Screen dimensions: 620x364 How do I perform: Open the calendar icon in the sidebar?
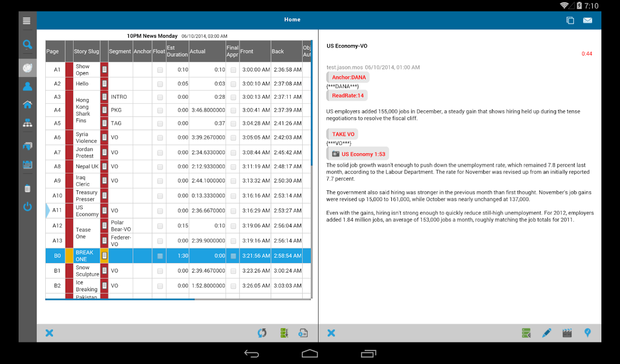pyautogui.click(x=27, y=165)
